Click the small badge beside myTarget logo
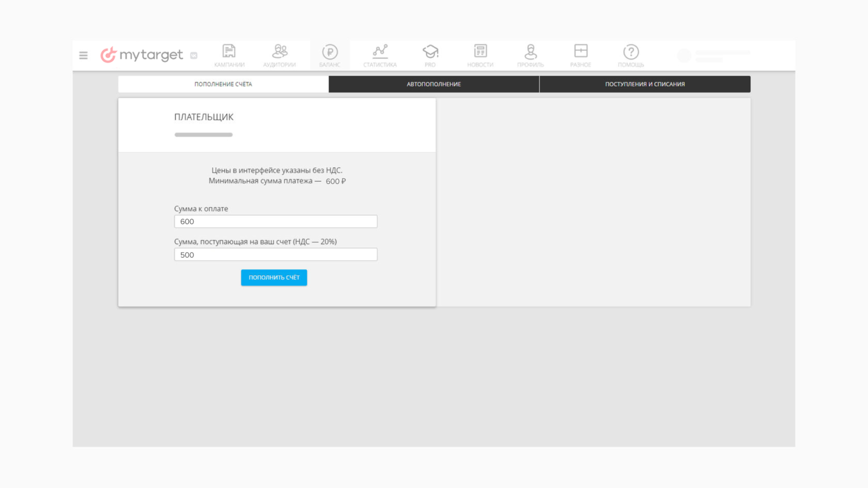The image size is (868, 488). [194, 56]
